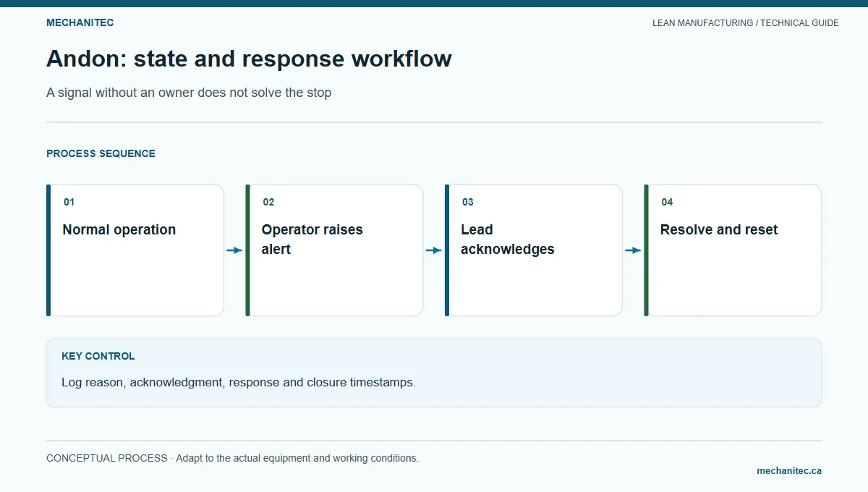Click the 'KEY CONTROL' heading
868x492 pixels.
tap(98, 356)
